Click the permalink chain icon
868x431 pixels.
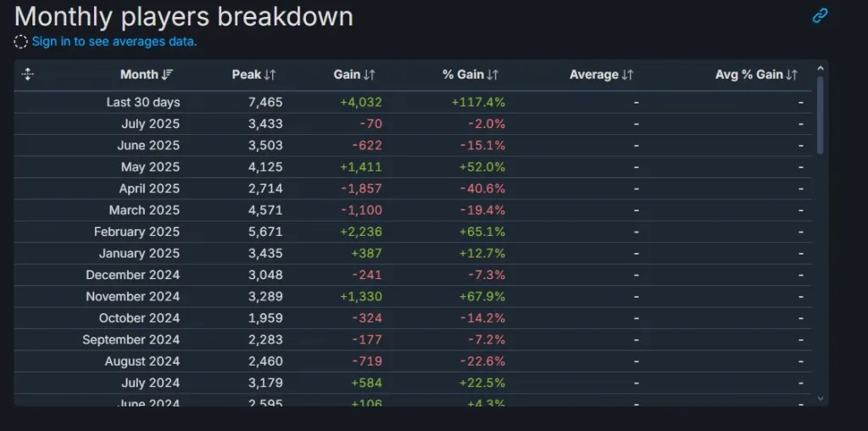[x=820, y=15]
